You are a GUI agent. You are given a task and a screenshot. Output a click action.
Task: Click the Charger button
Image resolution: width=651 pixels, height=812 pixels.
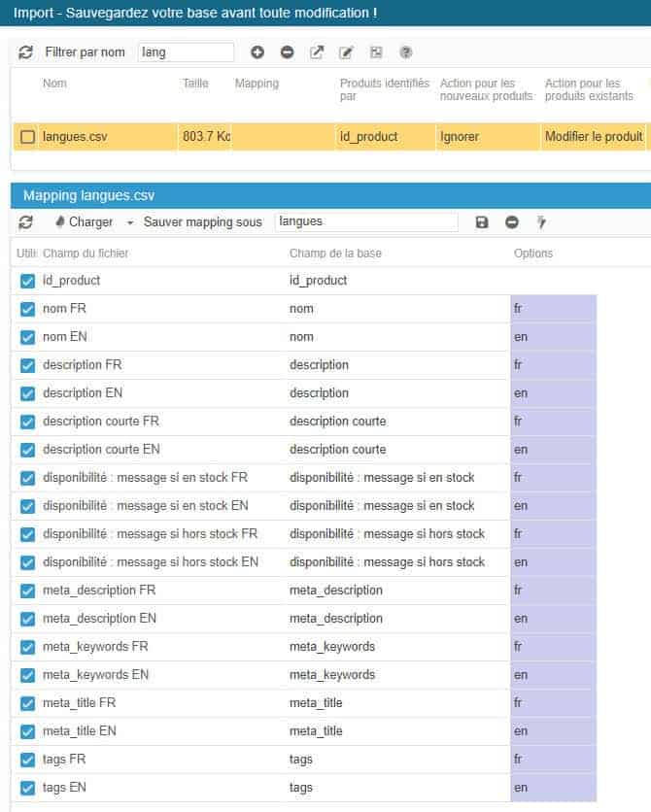[x=84, y=222]
